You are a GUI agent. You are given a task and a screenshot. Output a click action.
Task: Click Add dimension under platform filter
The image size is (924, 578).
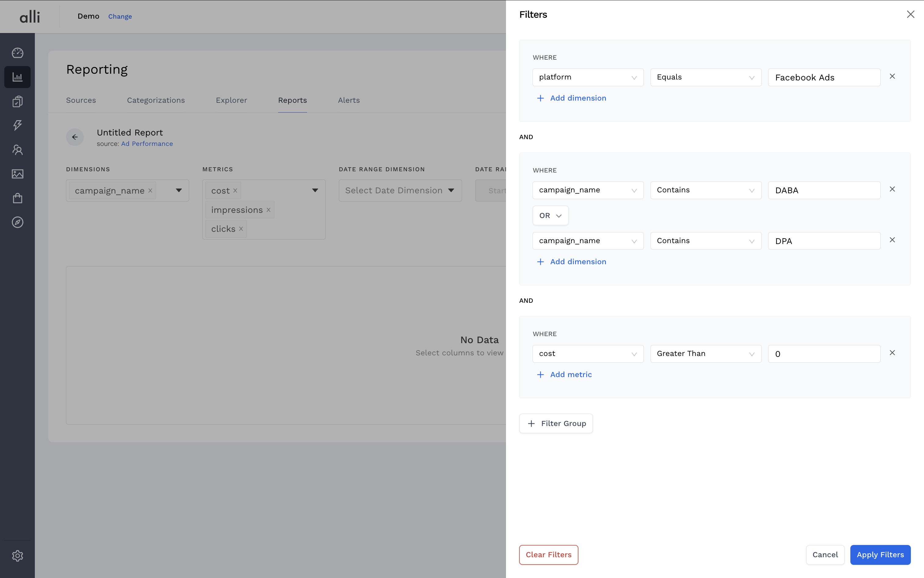pos(572,98)
